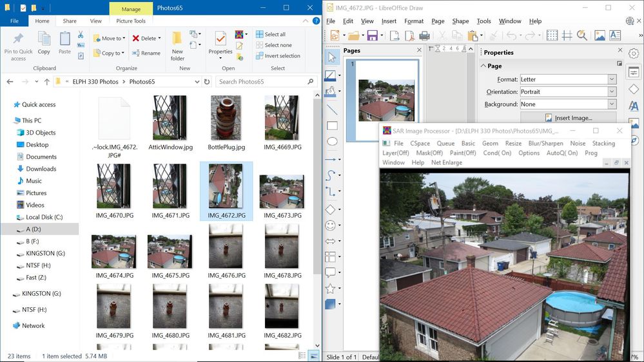Click the Save icon in Draw toolbar
The width and height of the screenshot is (644, 362).
point(372,36)
